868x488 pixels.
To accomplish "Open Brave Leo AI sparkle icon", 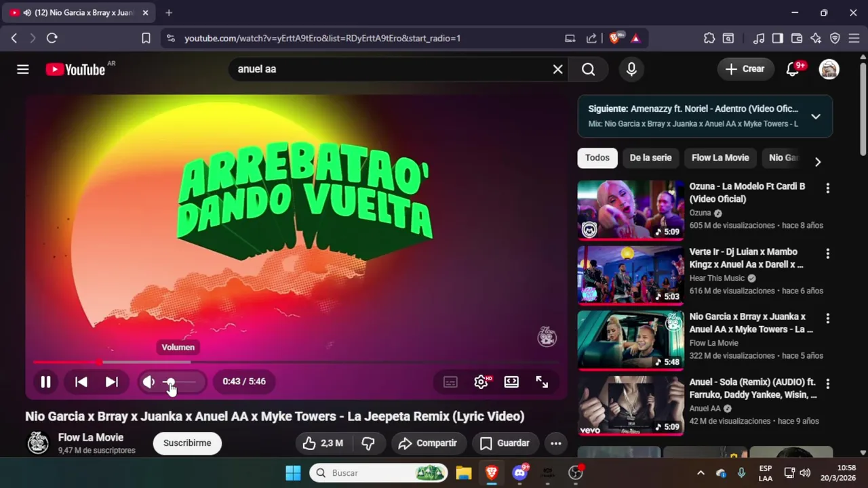I will pyautogui.click(x=816, y=39).
